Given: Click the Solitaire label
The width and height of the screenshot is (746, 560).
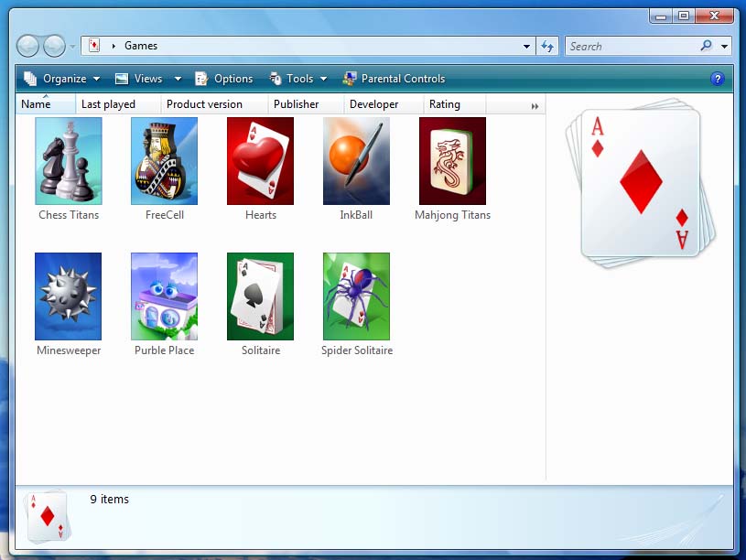Looking at the screenshot, I should coord(261,350).
